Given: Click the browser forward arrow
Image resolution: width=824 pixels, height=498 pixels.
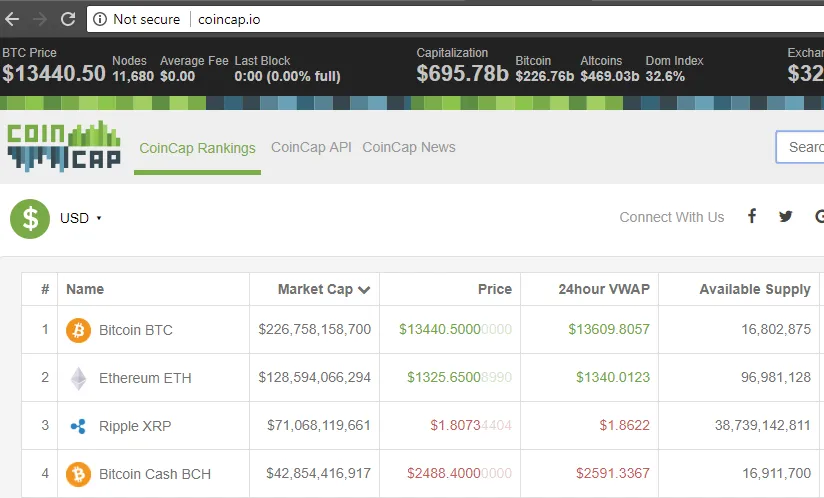Looking at the screenshot, I should (40, 19).
